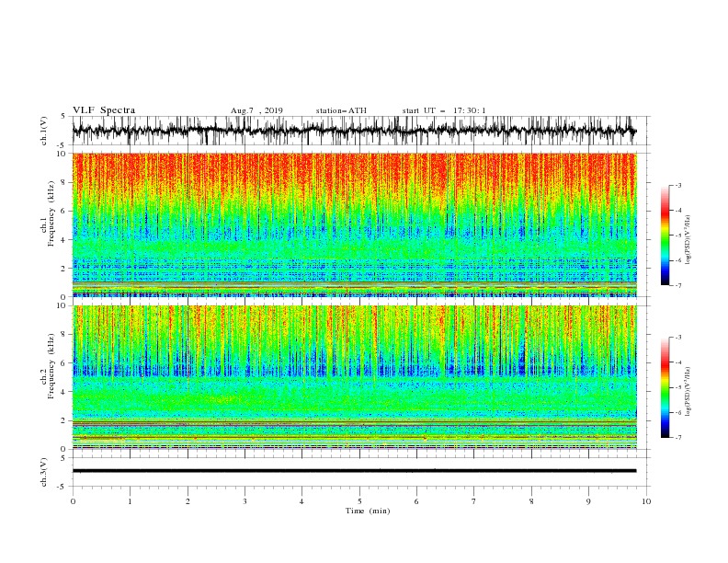Screen dimensions: 728x563
Task: Click the "-4" label on ch.2 colorbar
Action: coord(677,362)
